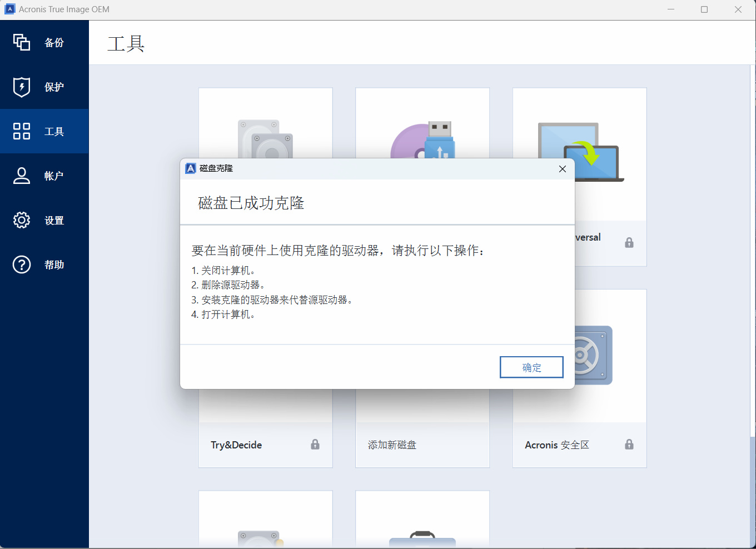Close the Acronis True Image OEM window
Image resolution: width=756 pixels, height=549 pixels.
tap(738, 9)
